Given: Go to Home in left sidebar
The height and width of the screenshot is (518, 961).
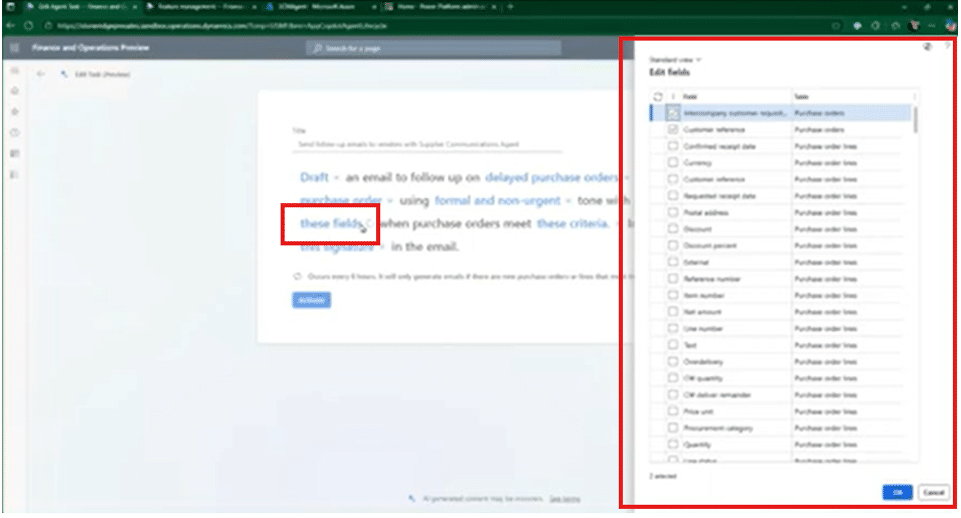Looking at the screenshot, I should (x=15, y=91).
